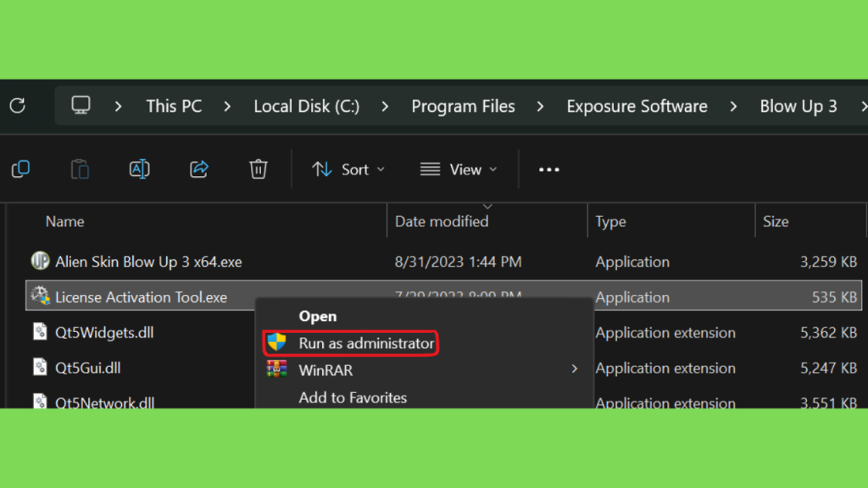Choose Open in the context menu
Screen dimensions: 868x488
click(x=318, y=316)
